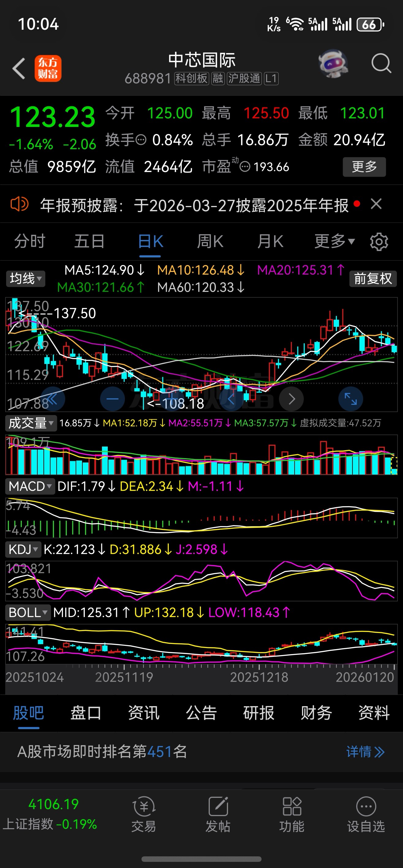The height and width of the screenshot is (868, 403).
Task: Open the 股吧 tab
Action: click(28, 713)
